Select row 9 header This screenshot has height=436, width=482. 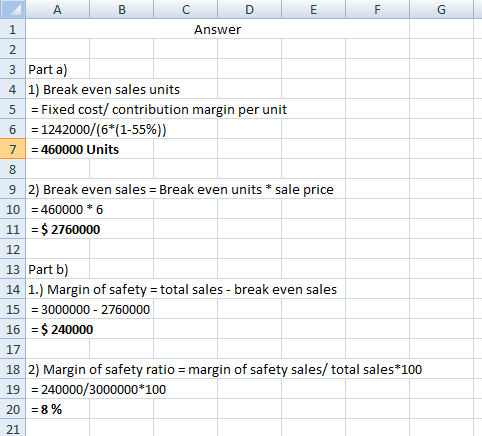coord(13,189)
